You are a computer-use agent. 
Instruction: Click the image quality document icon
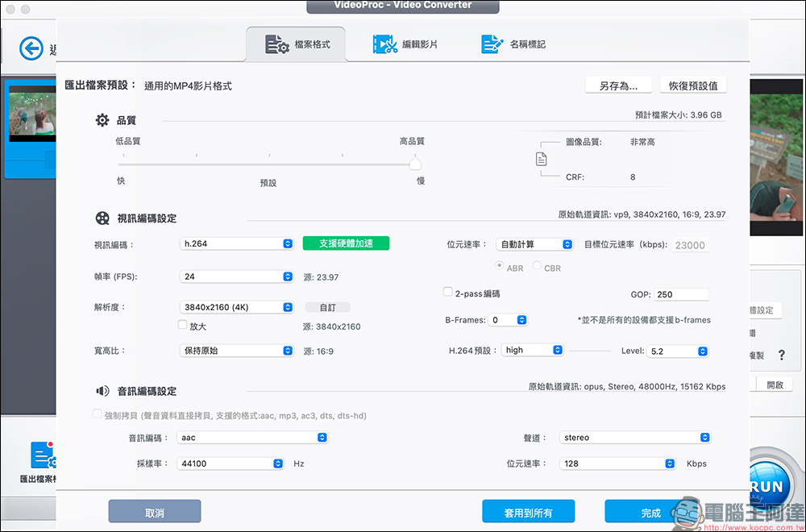(x=542, y=159)
